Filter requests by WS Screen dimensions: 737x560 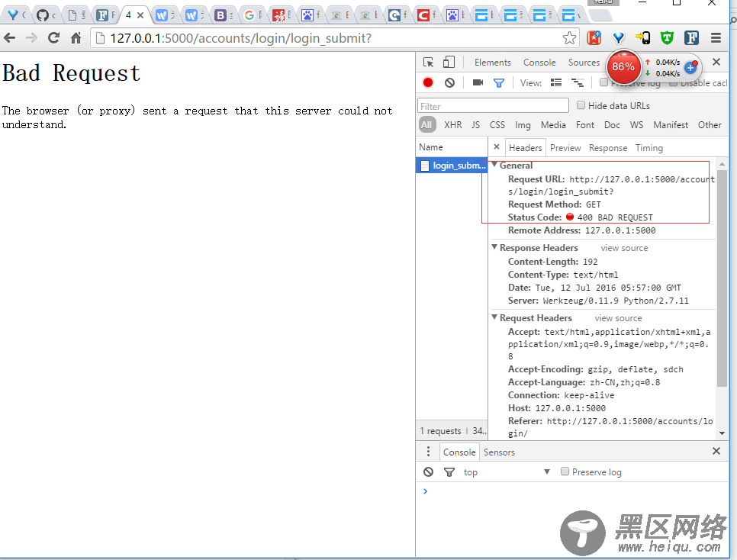(x=636, y=124)
